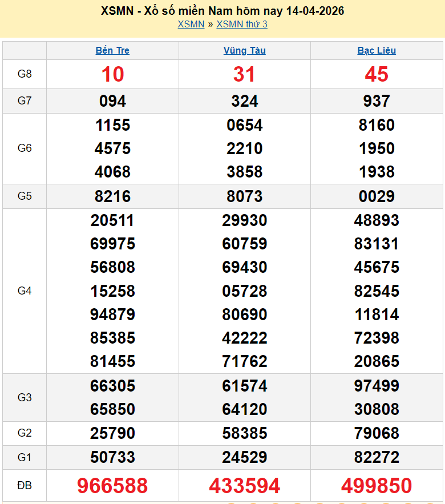Open the Vũng Tàu province link

click(244, 50)
